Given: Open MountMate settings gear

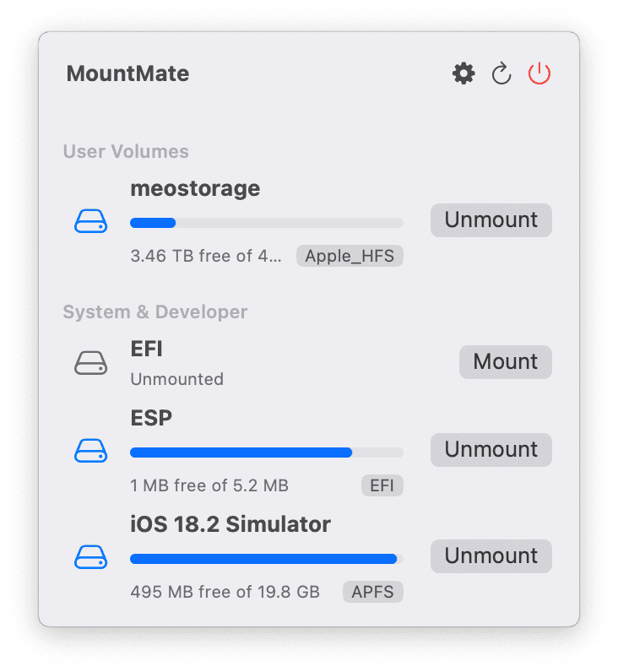Looking at the screenshot, I should tap(463, 74).
